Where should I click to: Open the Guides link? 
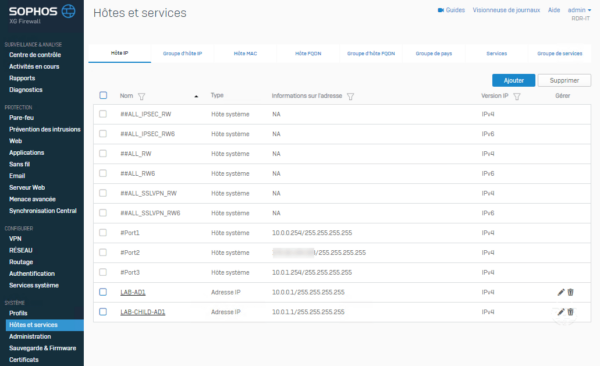click(x=455, y=10)
